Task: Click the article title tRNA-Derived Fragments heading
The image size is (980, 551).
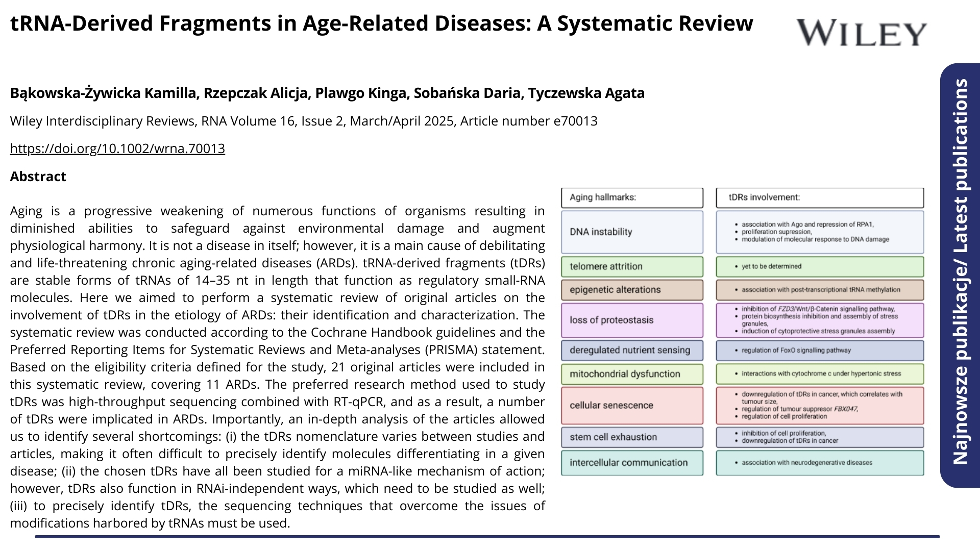Action: 381,23
